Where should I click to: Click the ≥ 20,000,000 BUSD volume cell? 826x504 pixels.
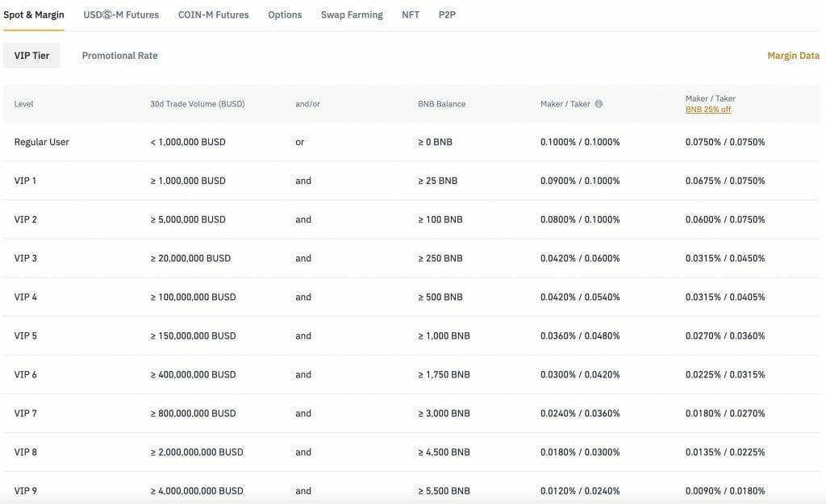pyautogui.click(x=190, y=258)
